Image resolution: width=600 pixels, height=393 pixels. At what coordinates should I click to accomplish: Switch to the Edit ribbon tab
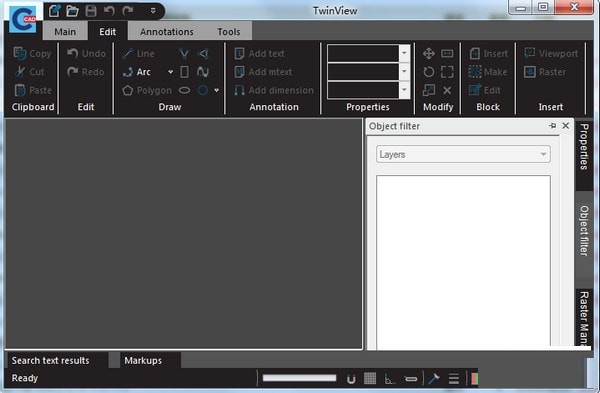coord(108,32)
